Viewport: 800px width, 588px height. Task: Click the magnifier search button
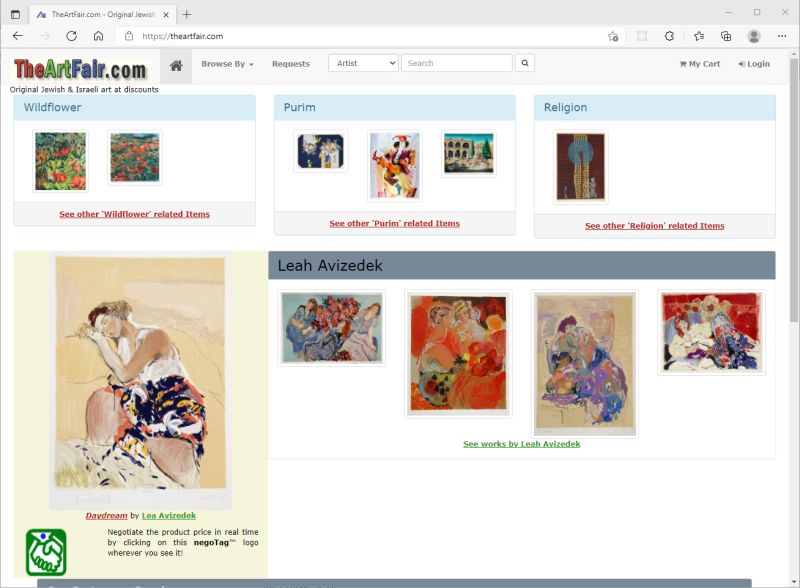coord(524,63)
